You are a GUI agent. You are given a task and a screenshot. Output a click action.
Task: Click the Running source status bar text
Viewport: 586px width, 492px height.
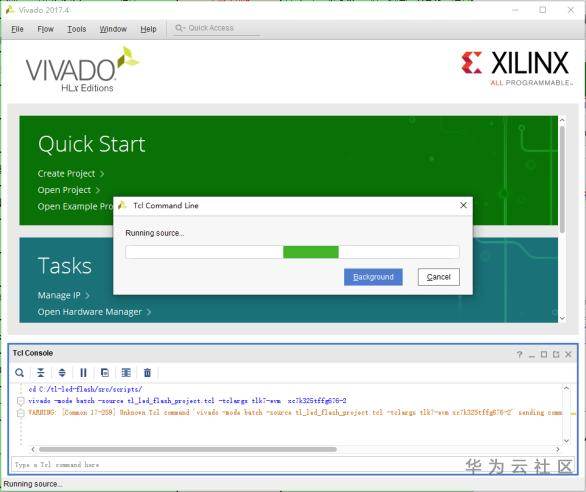pos(33,484)
